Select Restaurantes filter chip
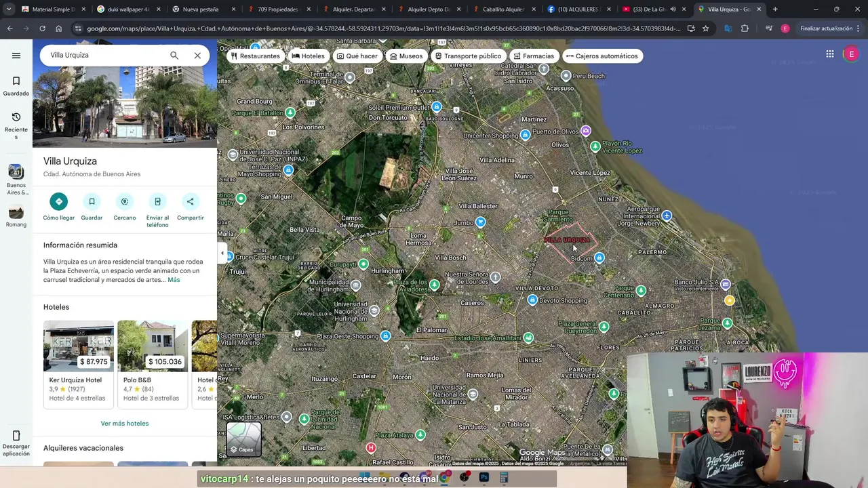 tap(255, 56)
